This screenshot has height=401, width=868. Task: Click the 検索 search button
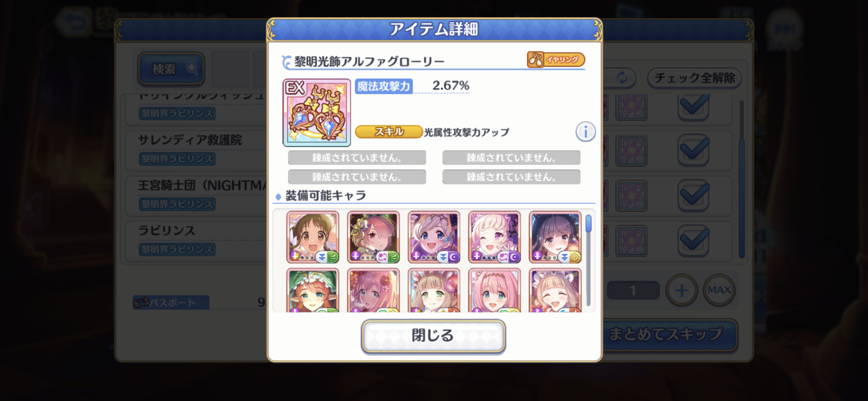171,69
